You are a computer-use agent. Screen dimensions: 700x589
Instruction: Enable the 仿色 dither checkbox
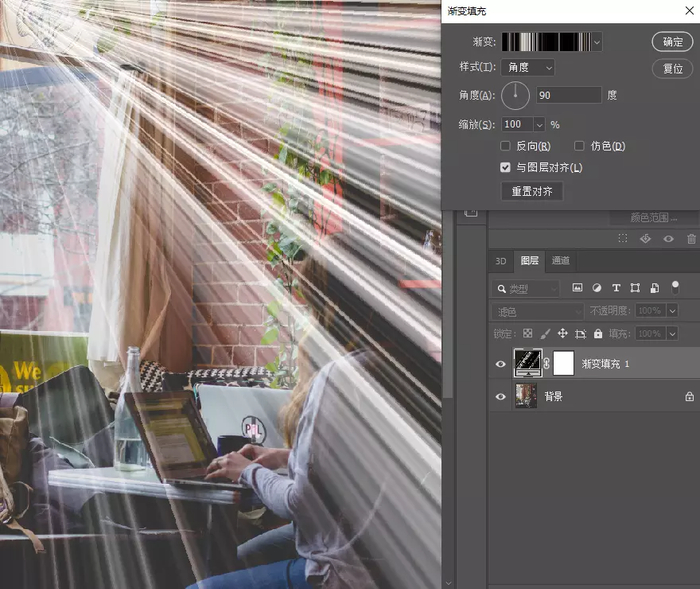(579, 146)
